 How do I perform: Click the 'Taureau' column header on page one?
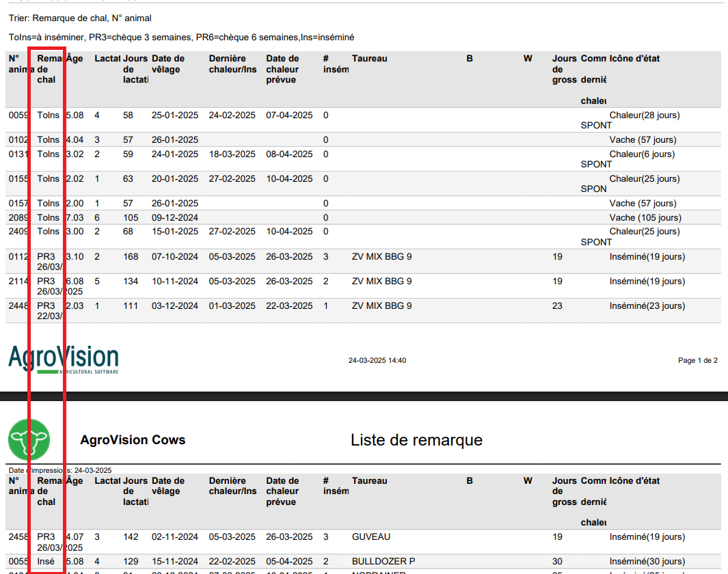point(370,59)
